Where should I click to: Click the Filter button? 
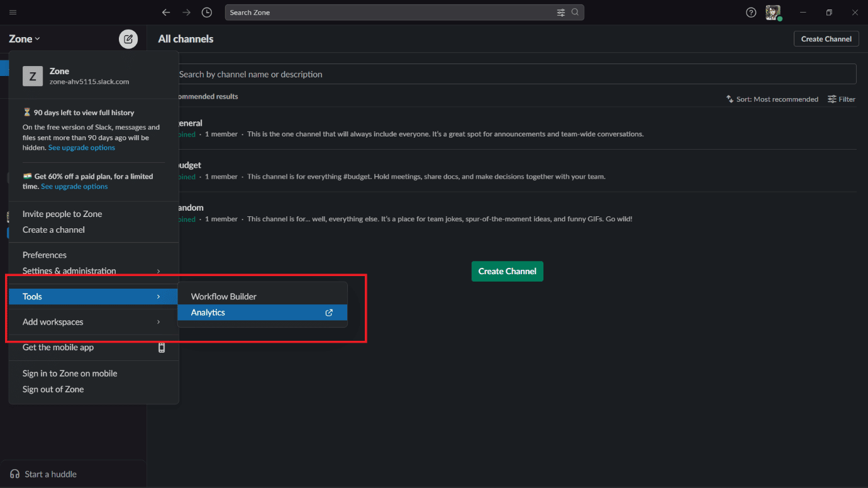(x=842, y=99)
